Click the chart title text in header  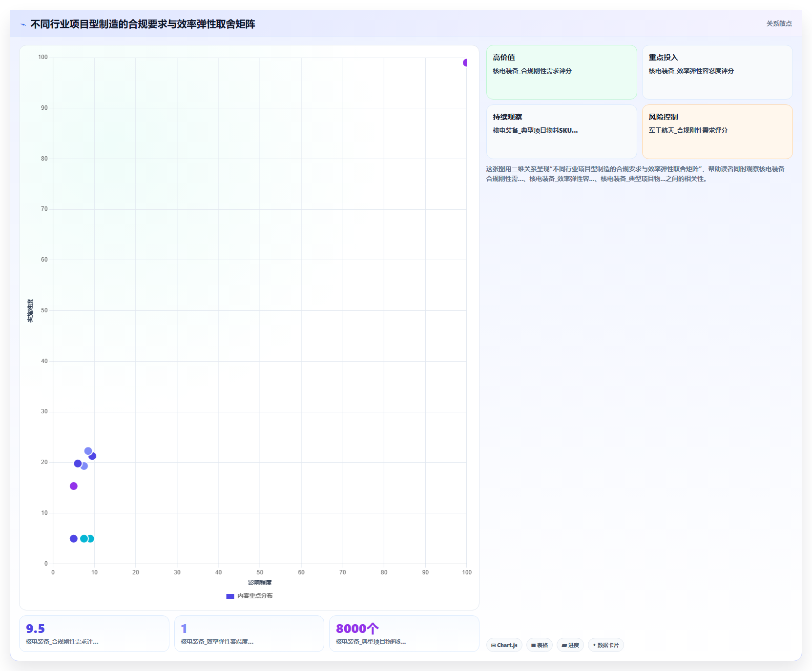point(143,24)
